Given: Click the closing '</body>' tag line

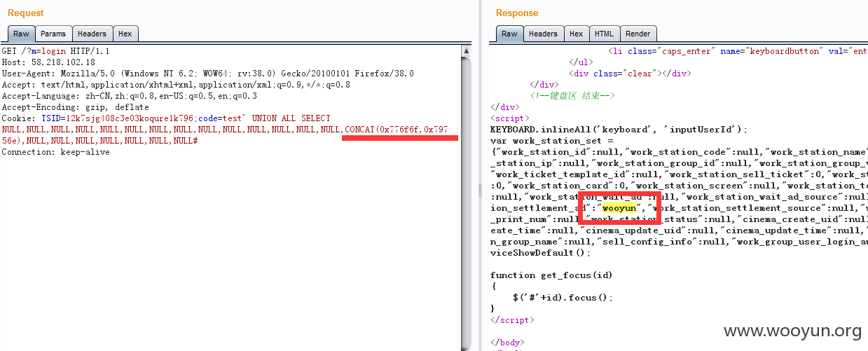Looking at the screenshot, I should pos(507,343).
